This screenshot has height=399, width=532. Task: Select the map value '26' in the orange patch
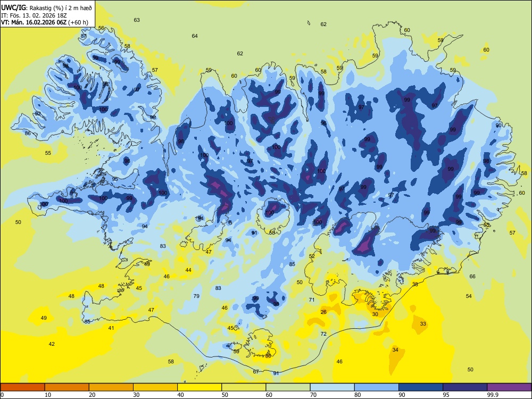coord(323,312)
